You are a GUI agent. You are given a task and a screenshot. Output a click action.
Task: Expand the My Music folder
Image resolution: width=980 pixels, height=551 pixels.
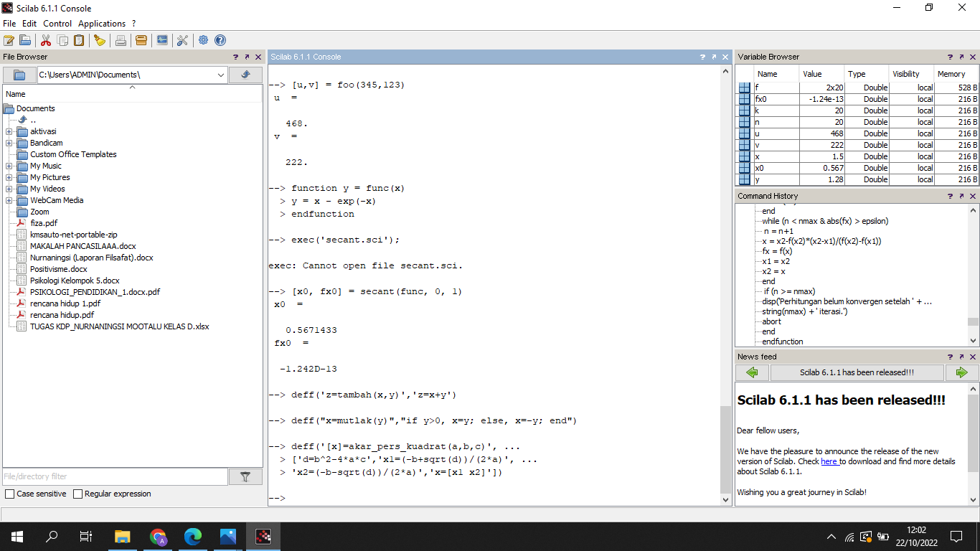pos(9,166)
